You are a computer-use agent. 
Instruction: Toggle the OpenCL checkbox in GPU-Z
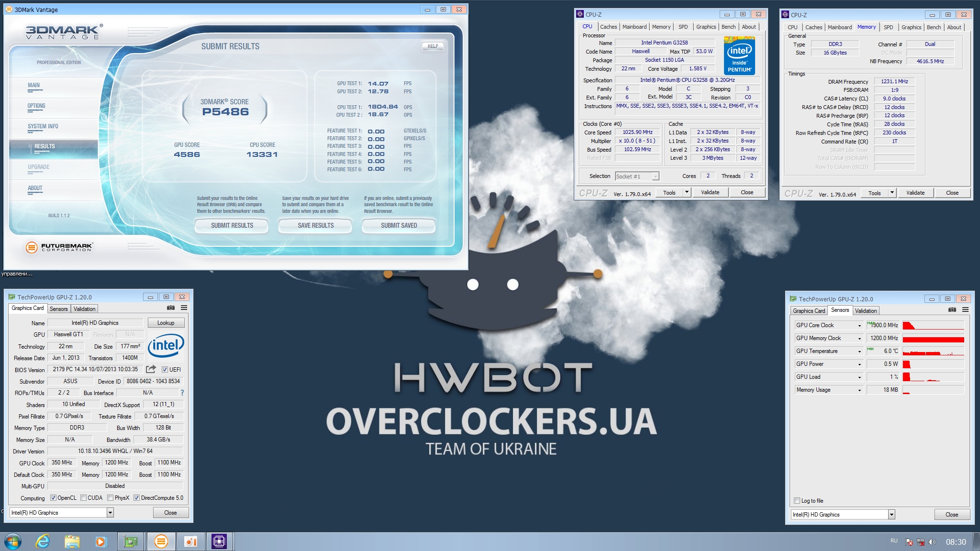pos(53,498)
